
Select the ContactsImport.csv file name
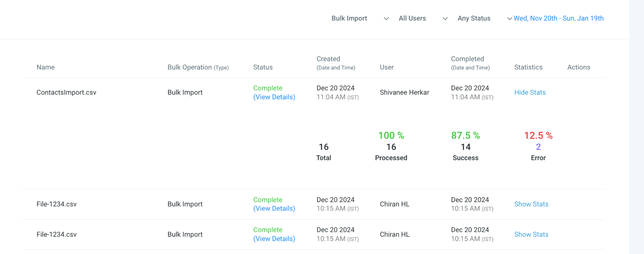66,92
